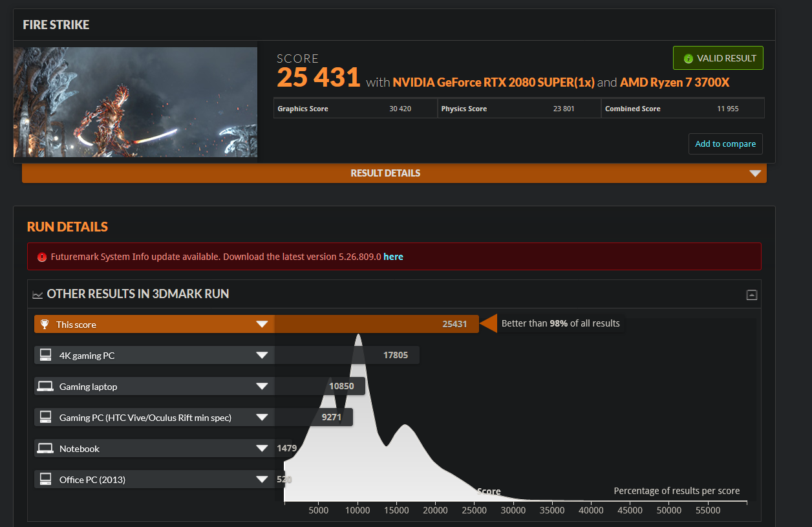This screenshot has height=527, width=812.
Task: Click the Add to compare button
Action: tap(725, 144)
